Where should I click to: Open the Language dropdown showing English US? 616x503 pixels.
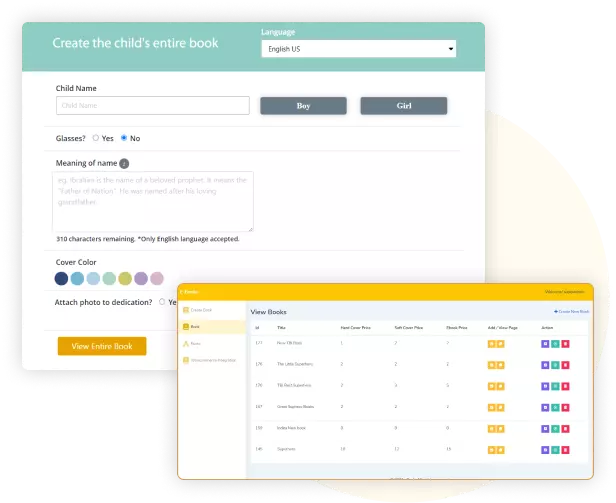click(359, 49)
